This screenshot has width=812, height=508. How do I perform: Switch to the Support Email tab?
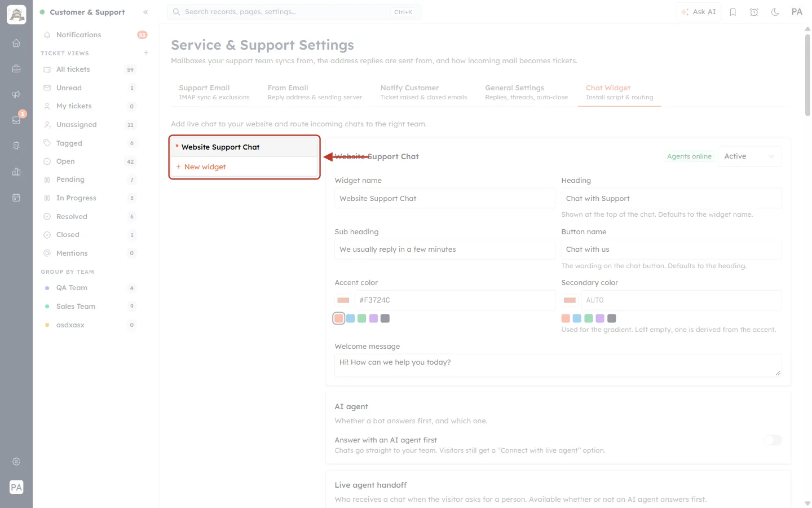[214, 93]
